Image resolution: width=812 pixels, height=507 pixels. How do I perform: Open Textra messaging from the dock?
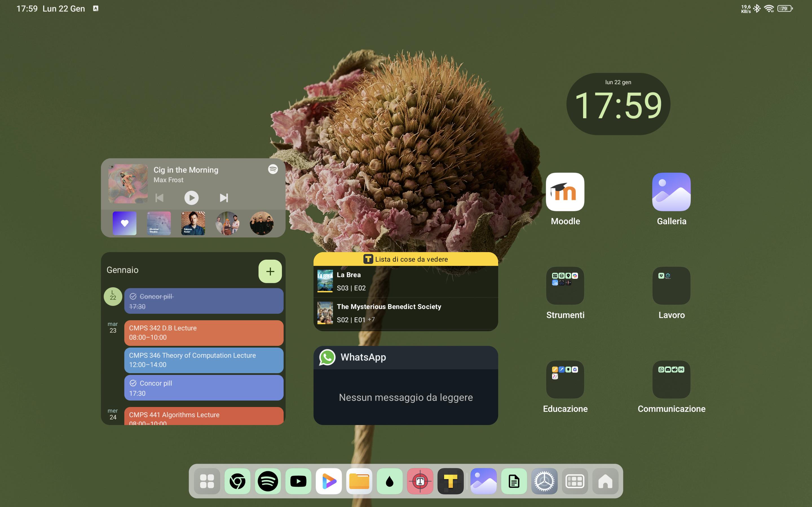[420, 481]
